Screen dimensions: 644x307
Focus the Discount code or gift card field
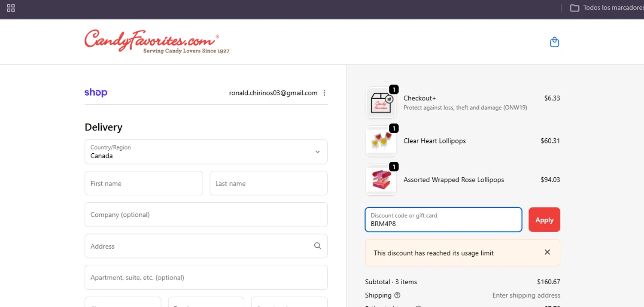tap(444, 220)
